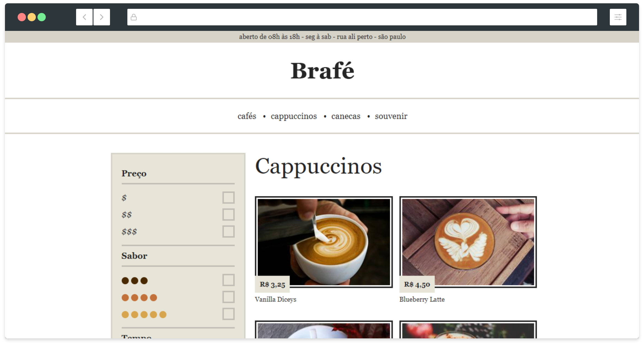Click the lock icon in the address bar
The width and height of the screenshot is (644, 345).
coord(134,17)
